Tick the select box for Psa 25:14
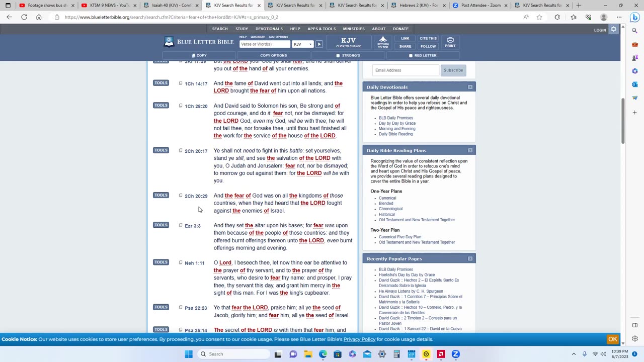The width and height of the screenshot is (644, 362). click(181, 330)
